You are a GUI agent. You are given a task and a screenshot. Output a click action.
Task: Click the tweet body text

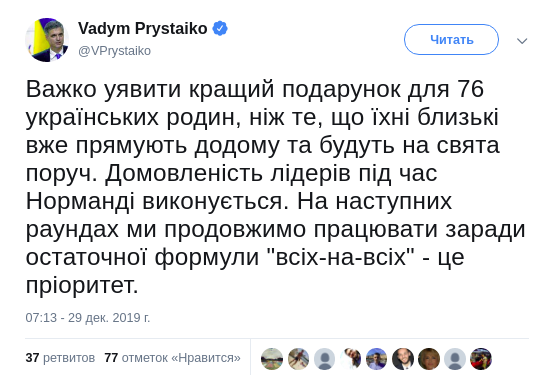[276, 187]
